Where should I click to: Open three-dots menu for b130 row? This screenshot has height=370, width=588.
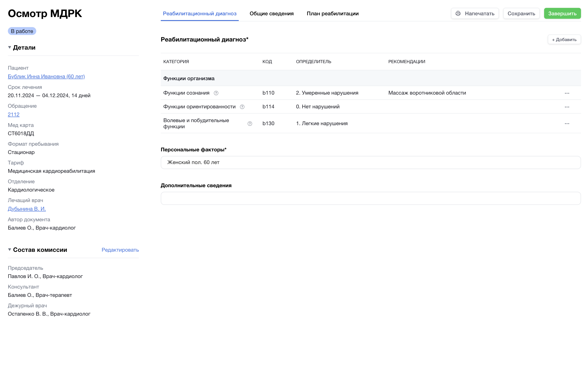(x=567, y=124)
